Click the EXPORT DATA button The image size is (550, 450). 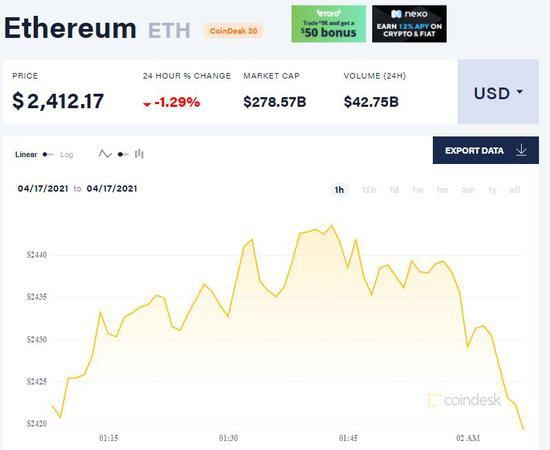pyautogui.click(x=486, y=150)
